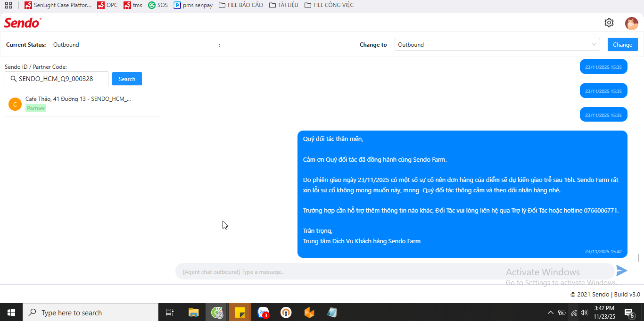Click the Sendo logo

(23, 23)
